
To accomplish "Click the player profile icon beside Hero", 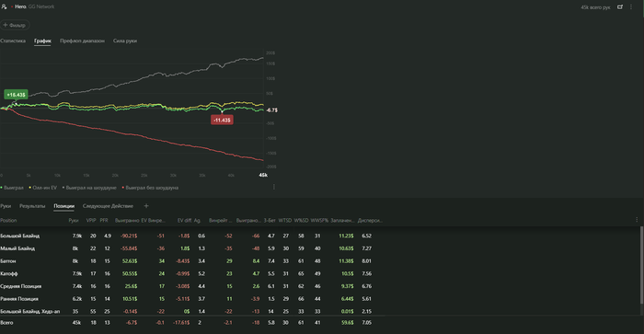I will coord(4,6).
